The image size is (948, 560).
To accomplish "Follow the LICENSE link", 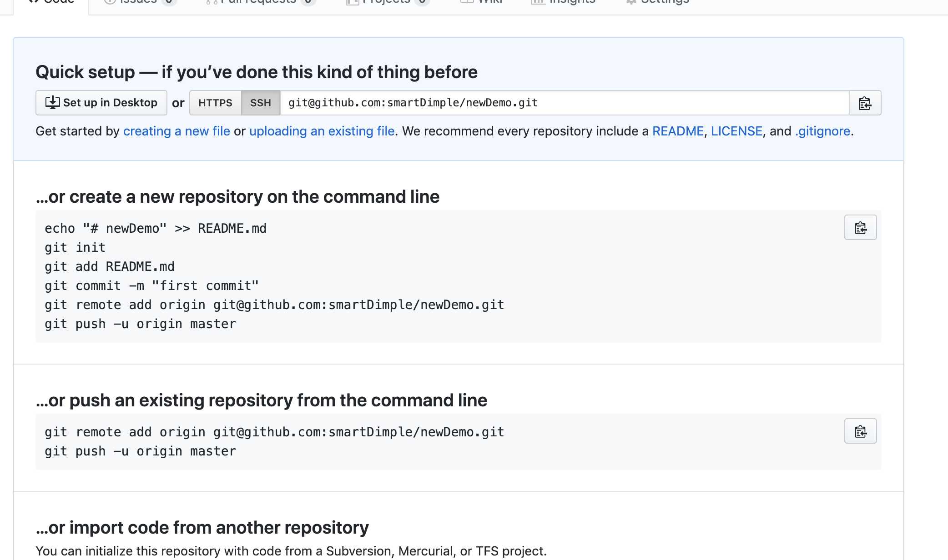I will click(736, 131).
